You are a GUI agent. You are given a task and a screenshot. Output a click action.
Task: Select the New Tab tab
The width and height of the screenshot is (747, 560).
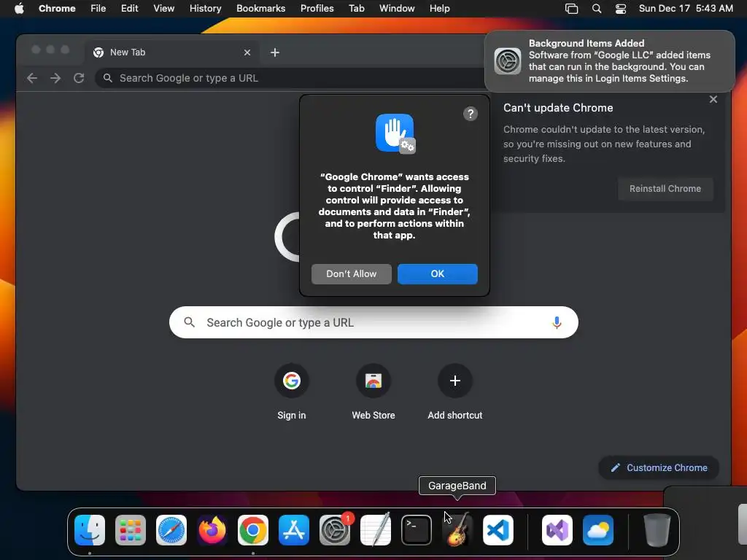(x=172, y=52)
